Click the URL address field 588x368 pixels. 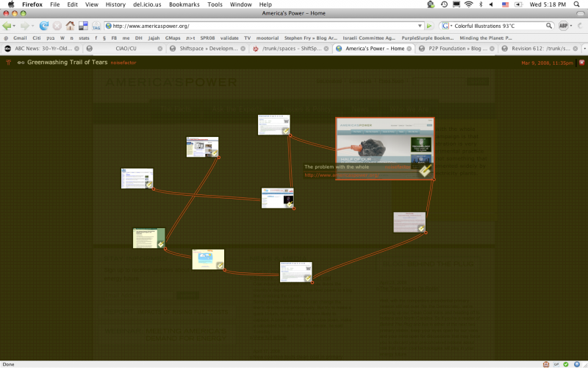click(265, 26)
